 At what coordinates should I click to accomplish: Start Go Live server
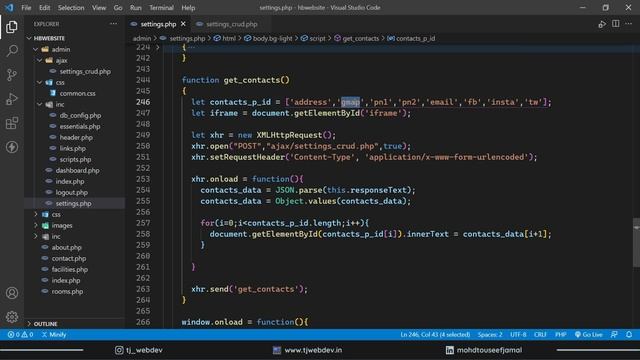[x=588, y=335]
